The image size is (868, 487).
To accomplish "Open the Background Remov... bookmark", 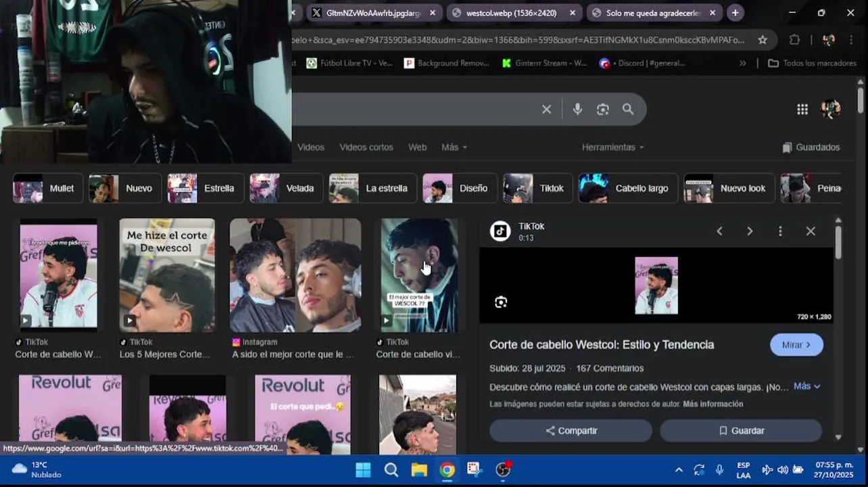I will (x=447, y=64).
